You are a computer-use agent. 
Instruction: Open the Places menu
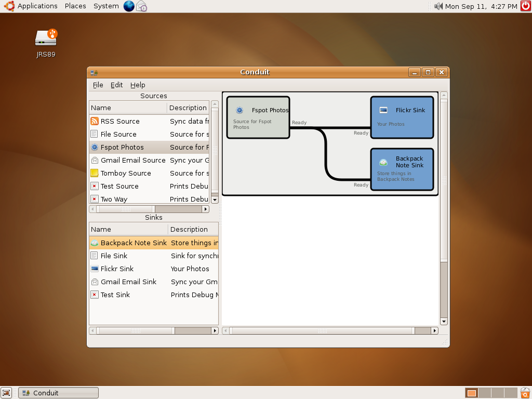[75, 6]
